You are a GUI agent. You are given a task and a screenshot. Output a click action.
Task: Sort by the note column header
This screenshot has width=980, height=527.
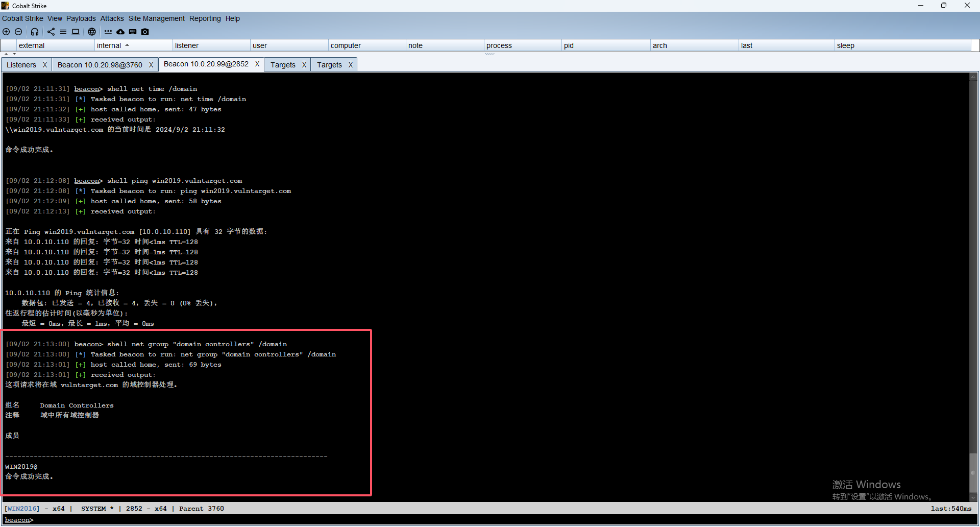445,45
